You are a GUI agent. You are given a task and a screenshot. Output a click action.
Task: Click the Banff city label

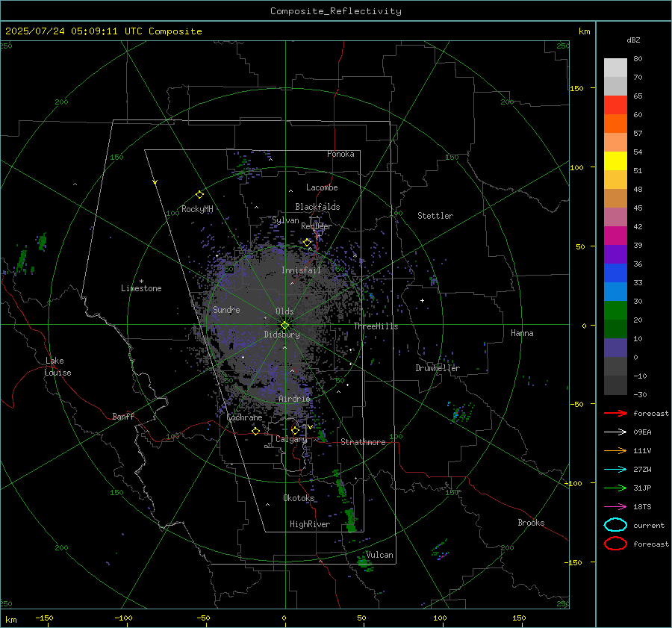(x=123, y=417)
